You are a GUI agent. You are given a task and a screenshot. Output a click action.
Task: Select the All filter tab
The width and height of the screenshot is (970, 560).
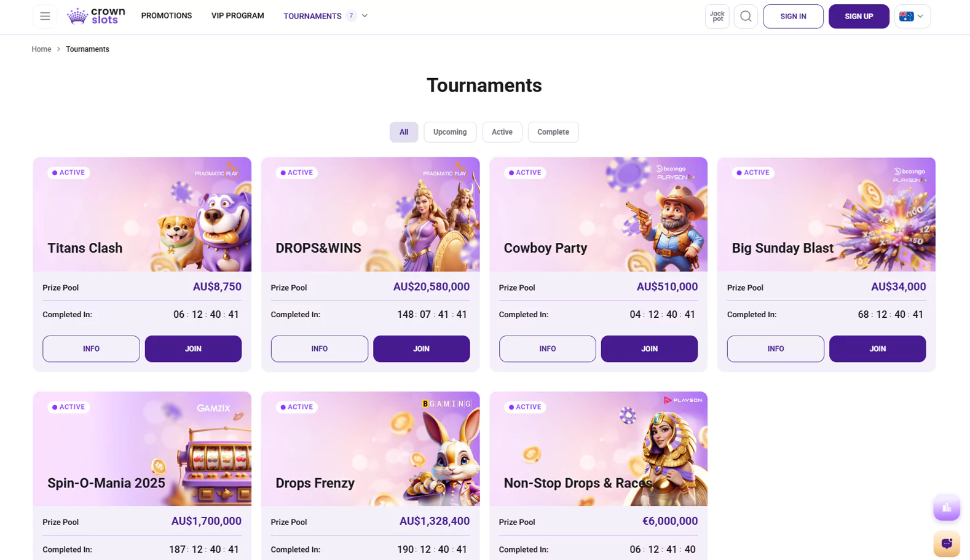pyautogui.click(x=404, y=132)
